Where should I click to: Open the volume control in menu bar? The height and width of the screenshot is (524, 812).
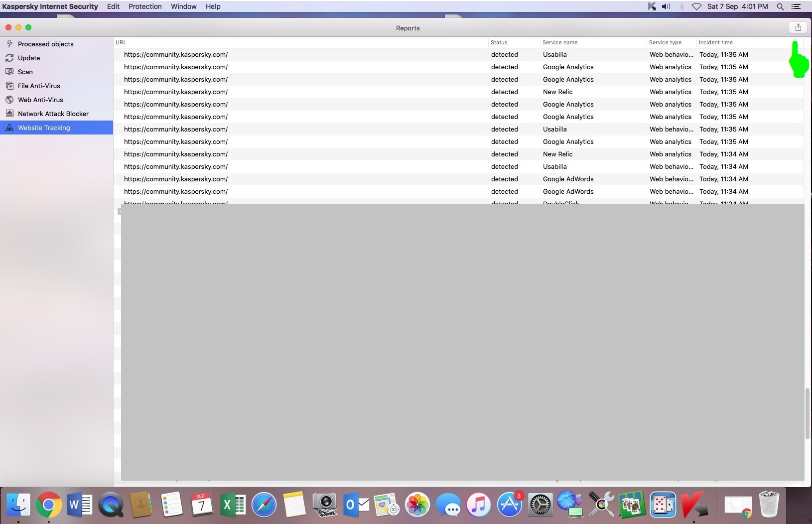(x=666, y=6)
